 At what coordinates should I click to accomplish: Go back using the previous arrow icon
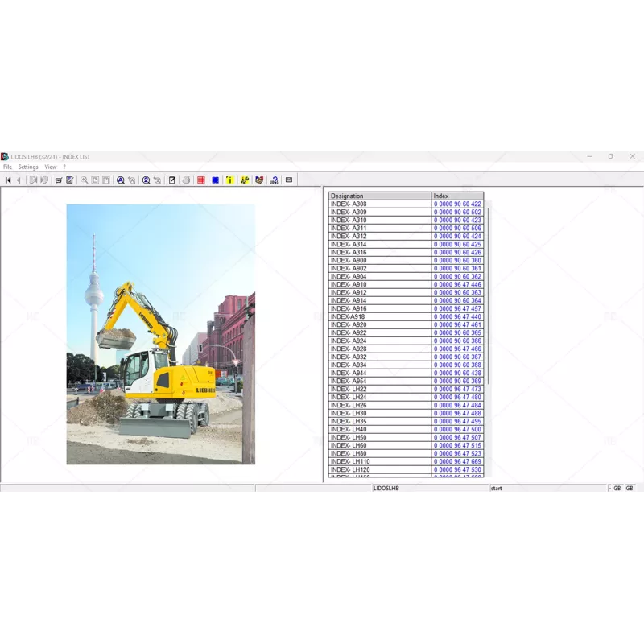click(x=19, y=181)
